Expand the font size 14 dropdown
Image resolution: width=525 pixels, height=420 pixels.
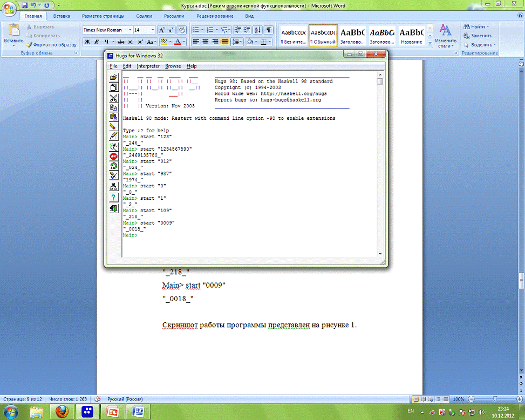pyautogui.click(x=153, y=30)
